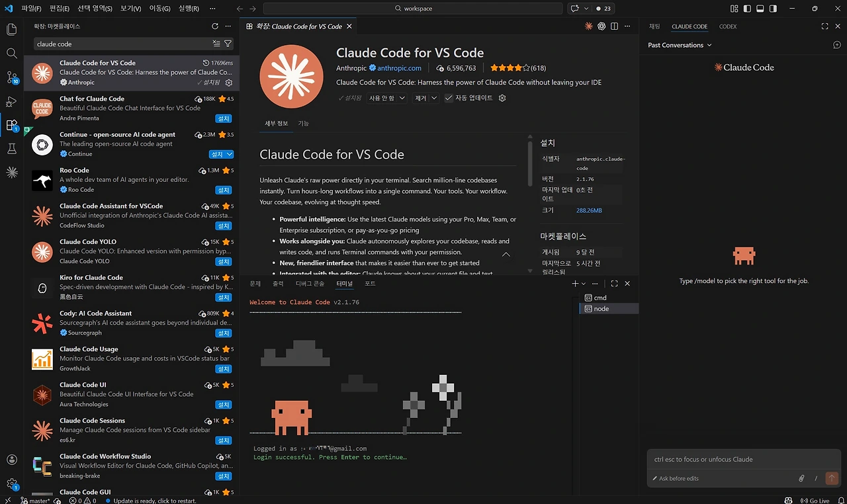Open the File (파일) menu
Screen dimensions: 847x504
point(31,9)
